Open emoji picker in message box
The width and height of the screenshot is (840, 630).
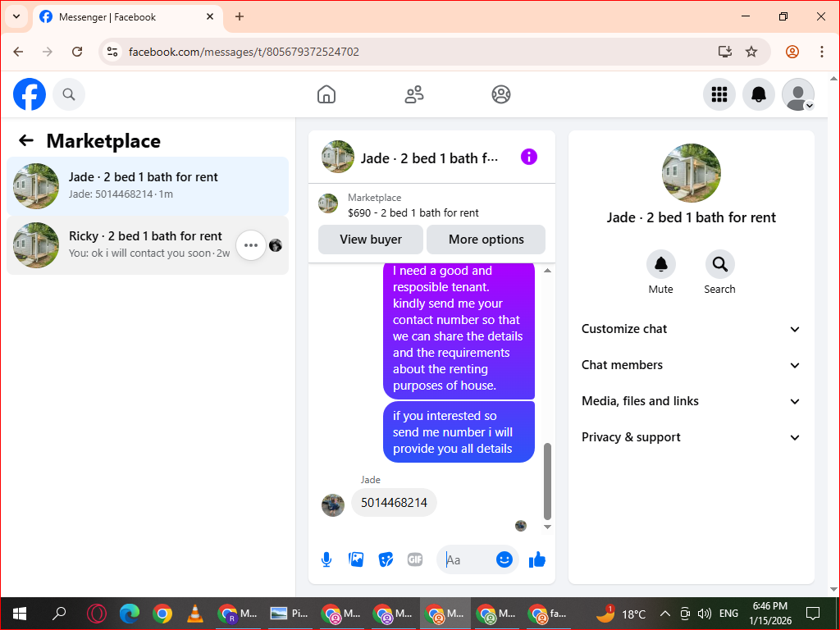504,559
